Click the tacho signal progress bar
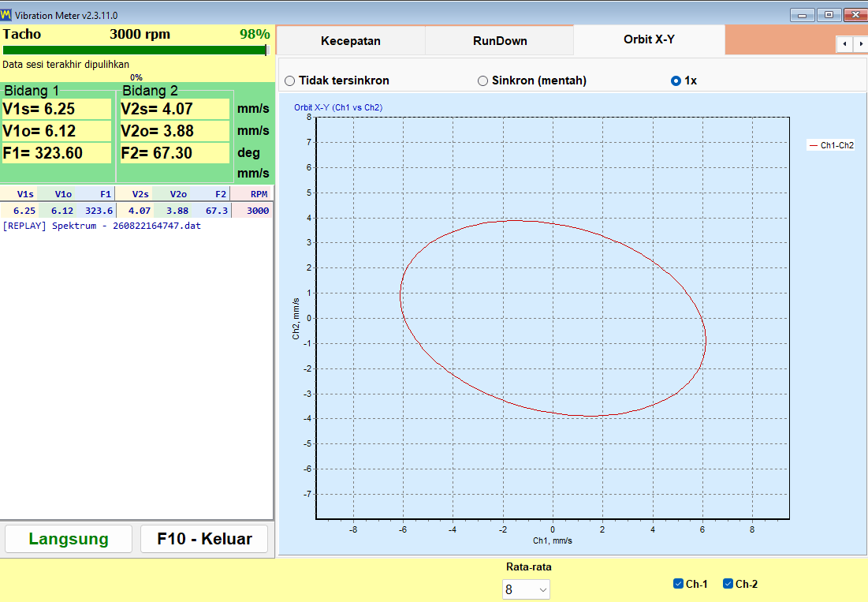The image size is (868, 602). tap(136, 50)
